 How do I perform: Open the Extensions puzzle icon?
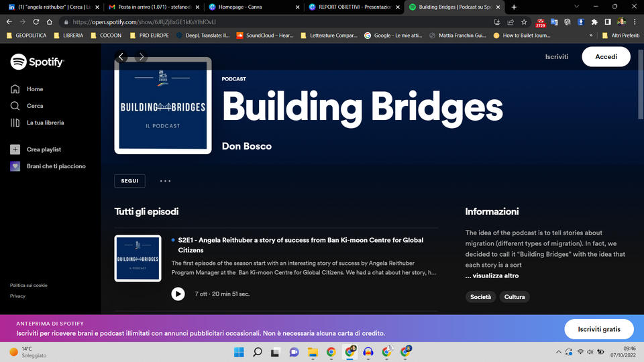(x=594, y=22)
